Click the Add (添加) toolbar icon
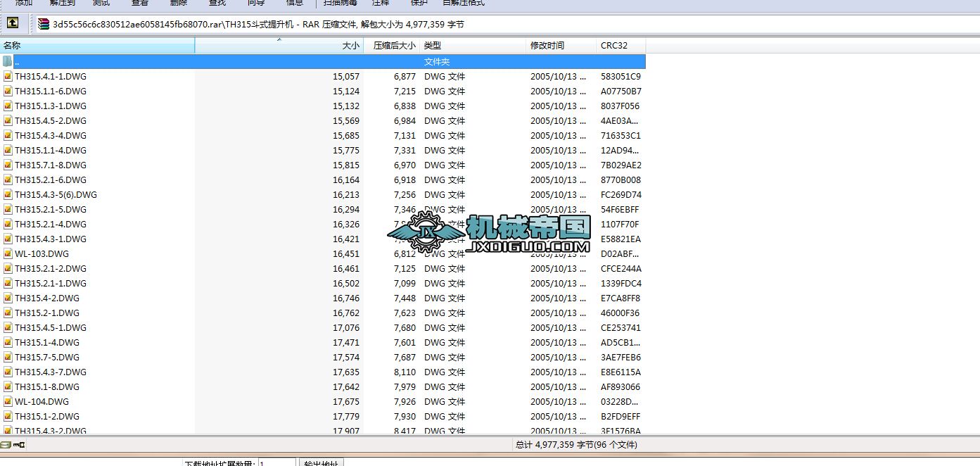This screenshot has height=466, width=980. point(23,3)
